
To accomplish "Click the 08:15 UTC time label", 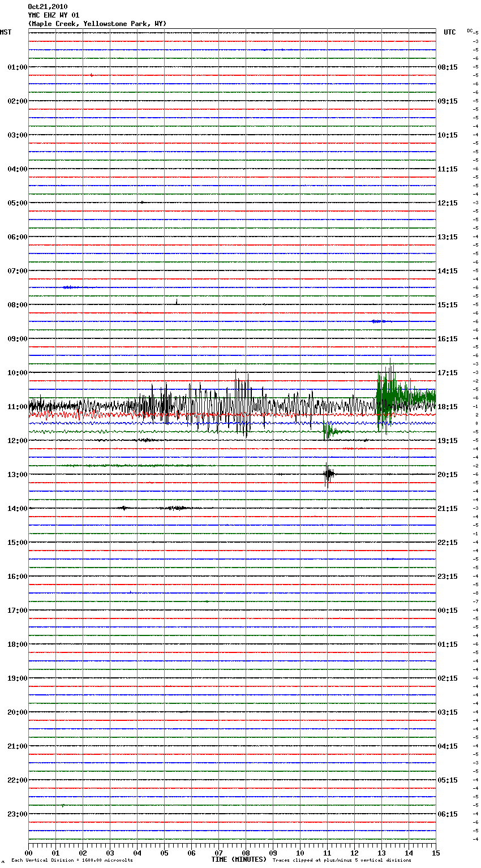I will pyautogui.click(x=448, y=67).
